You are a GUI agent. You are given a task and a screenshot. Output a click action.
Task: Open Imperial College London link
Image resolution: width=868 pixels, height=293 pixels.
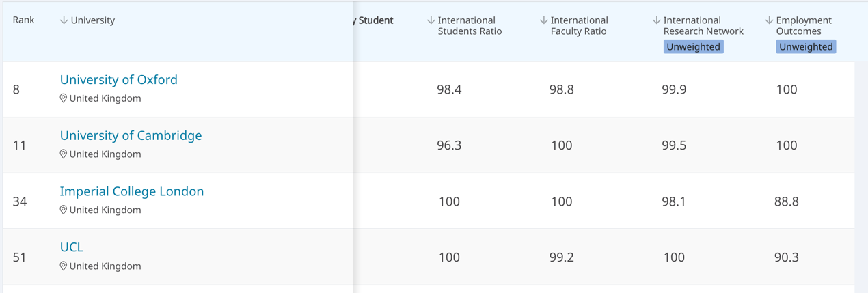click(x=132, y=191)
